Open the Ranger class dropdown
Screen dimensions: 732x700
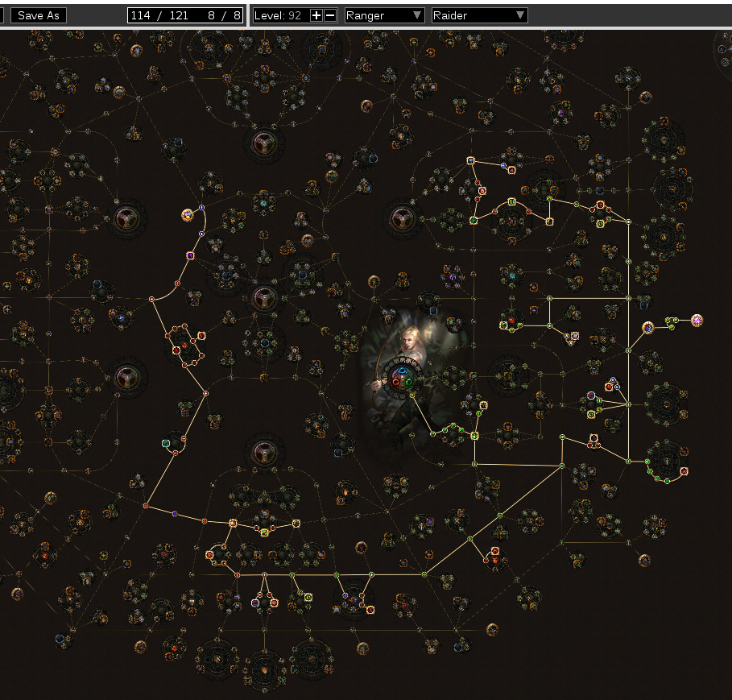click(384, 15)
